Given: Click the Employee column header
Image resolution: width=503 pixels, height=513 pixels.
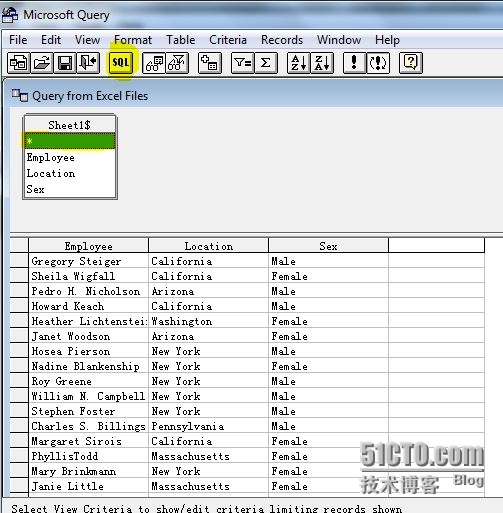Looking at the screenshot, I should 89,246.
